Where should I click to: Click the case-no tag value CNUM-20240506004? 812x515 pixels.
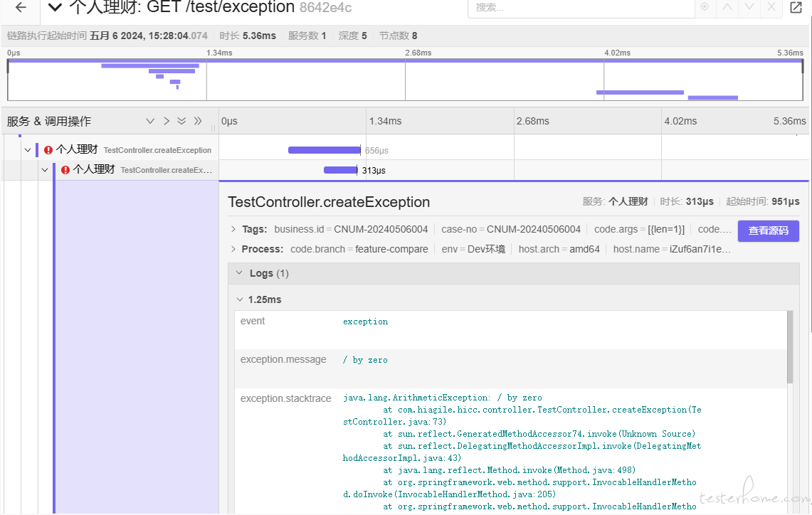(534, 229)
